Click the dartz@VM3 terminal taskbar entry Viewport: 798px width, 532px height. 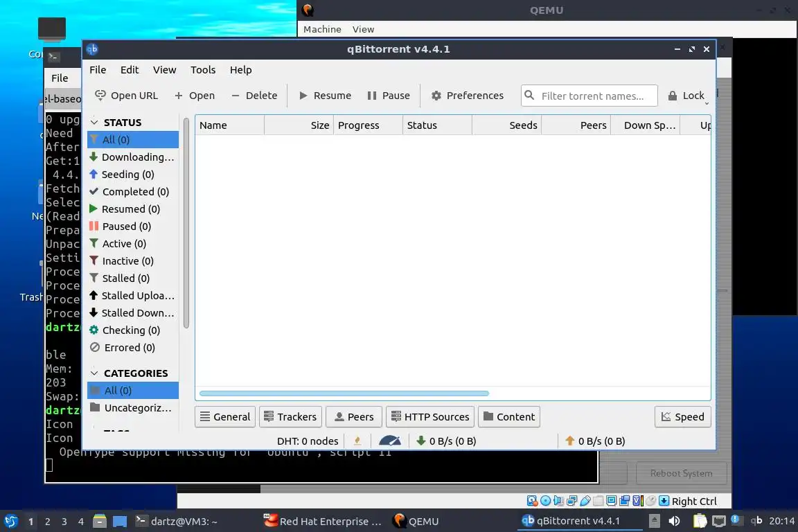click(176, 522)
